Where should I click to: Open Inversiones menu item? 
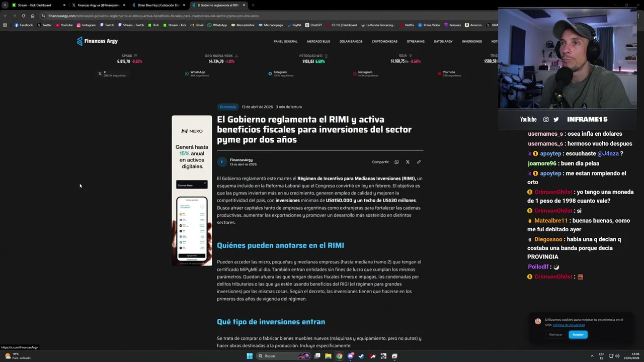(x=472, y=41)
